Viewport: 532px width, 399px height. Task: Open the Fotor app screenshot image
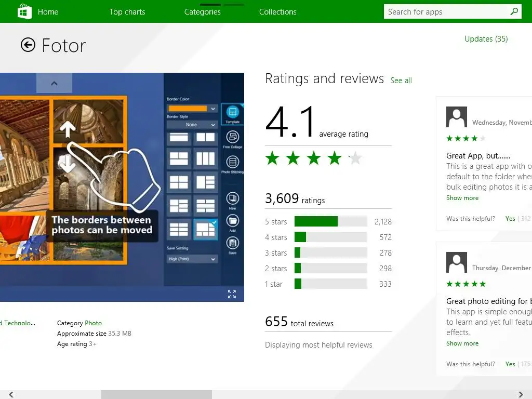(x=122, y=187)
